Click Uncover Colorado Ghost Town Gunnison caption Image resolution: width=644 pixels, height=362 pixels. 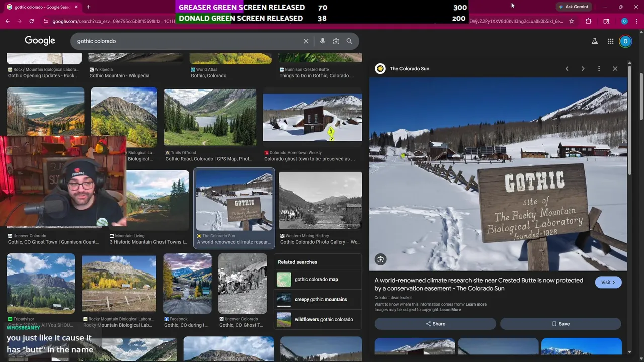point(53,242)
